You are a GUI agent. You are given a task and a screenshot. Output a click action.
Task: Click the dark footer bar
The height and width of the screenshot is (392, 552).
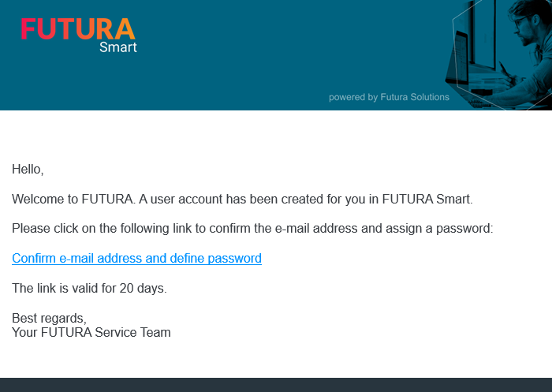point(276,385)
